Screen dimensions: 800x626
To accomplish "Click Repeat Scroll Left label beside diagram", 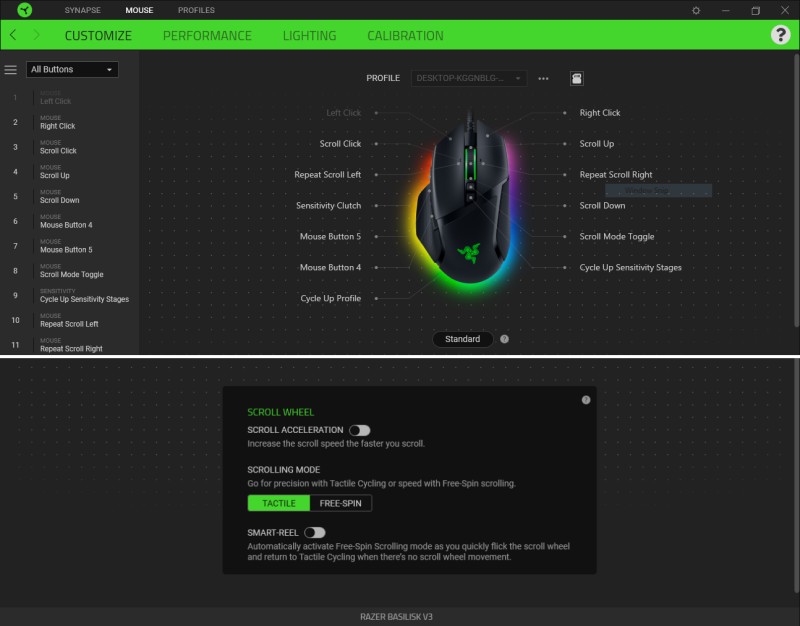I will pyautogui.click(x=327, y=174).
